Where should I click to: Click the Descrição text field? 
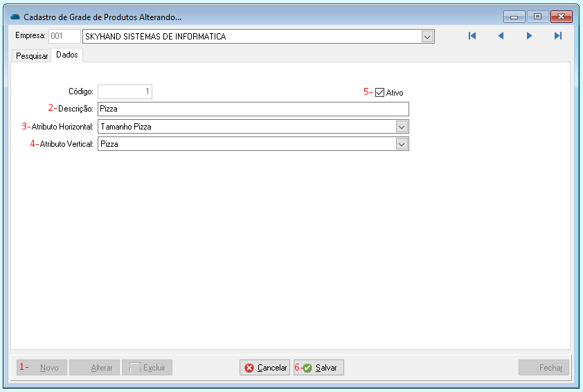coord(253,109)
